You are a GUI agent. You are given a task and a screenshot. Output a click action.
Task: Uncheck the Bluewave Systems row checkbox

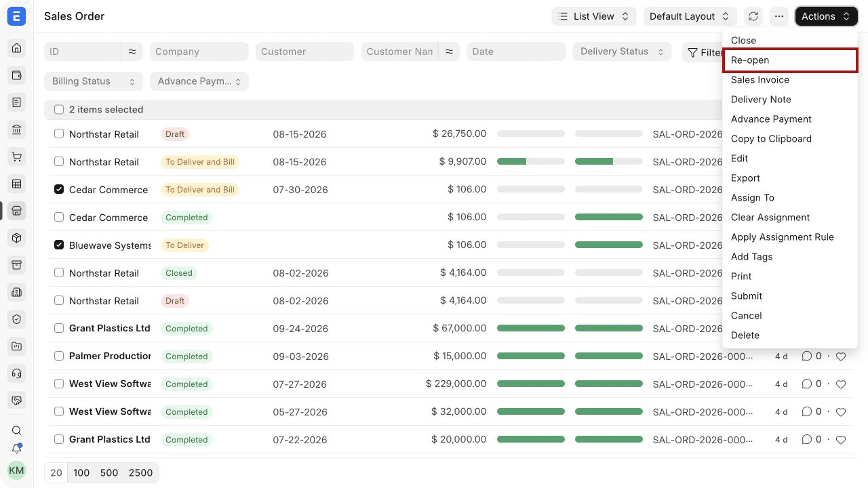pos(59,245)
